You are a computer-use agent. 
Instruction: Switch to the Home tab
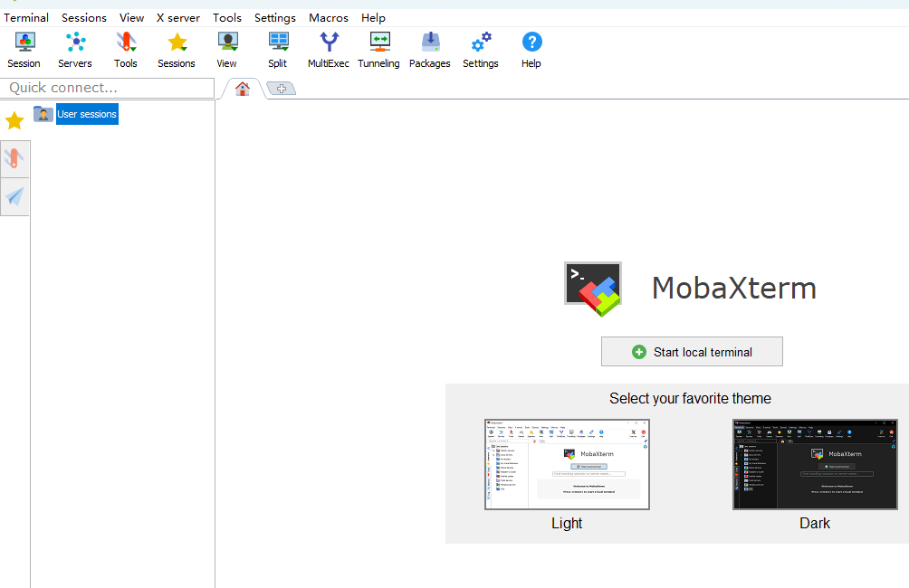click(243, 89)
